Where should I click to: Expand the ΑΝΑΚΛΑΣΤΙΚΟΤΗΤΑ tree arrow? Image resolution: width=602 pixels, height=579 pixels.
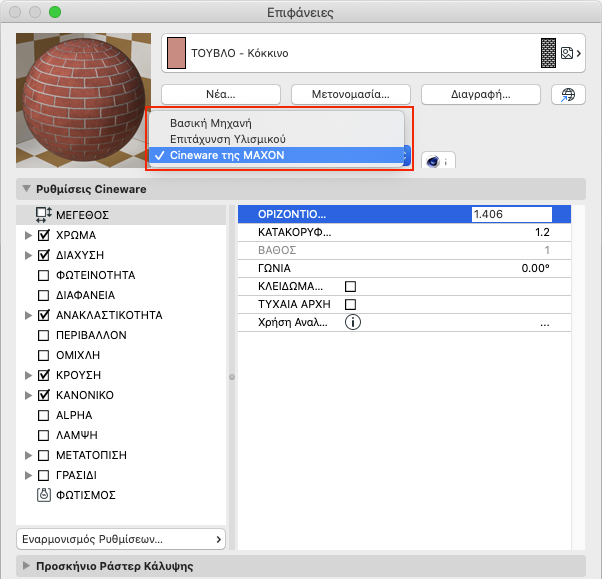(28, 315)
